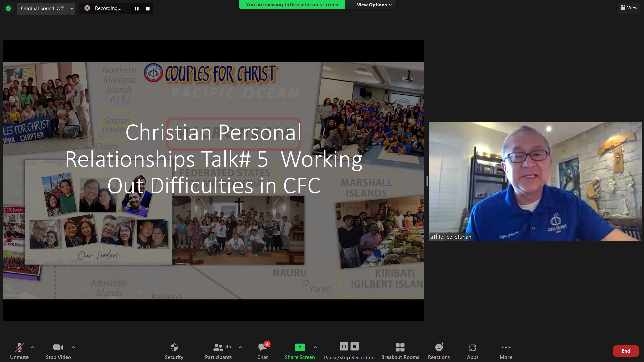The image size is (644, 362).
Task: Click the red End meeting button
Action: [626, 351]
